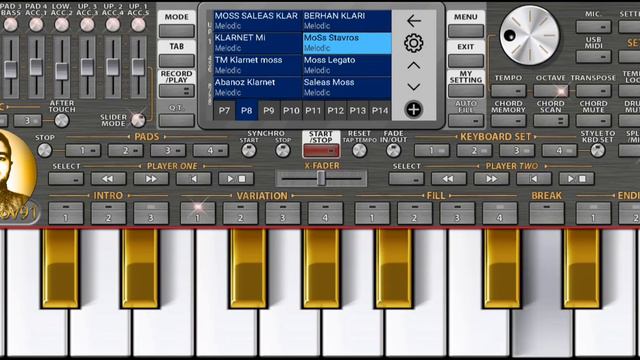Click RESET TAP TEMPO round button
The width and height of the screenshot is (640, 360).
(359, 151)
